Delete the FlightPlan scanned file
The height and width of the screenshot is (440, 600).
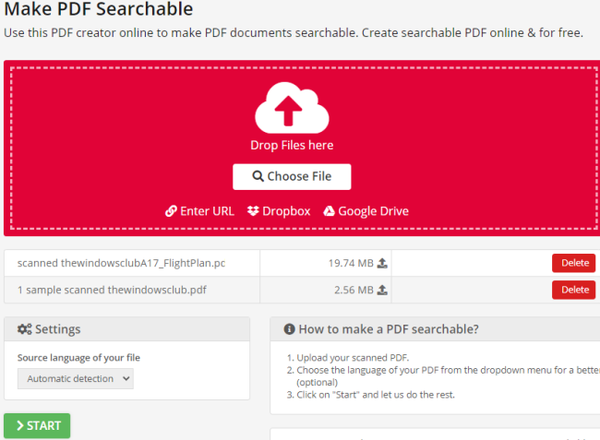point(574,263)
